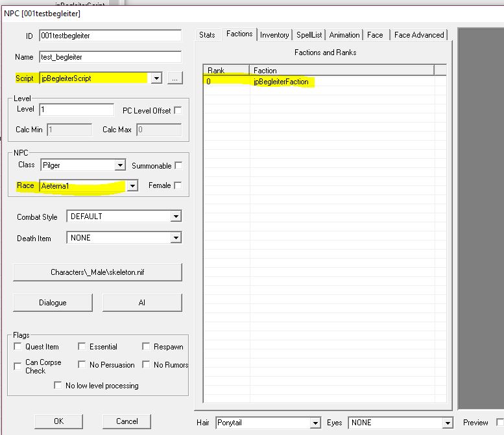Enable the PC Level Offset checkbox

[x=178, y=111]
